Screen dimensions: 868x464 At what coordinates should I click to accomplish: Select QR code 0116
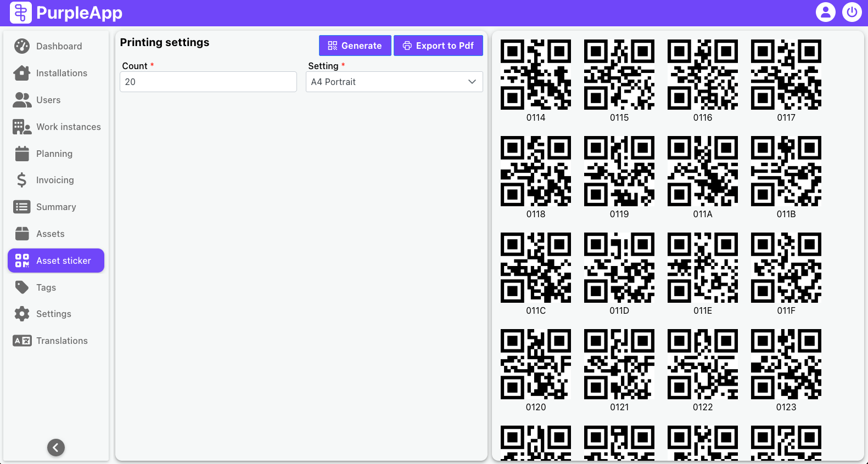pyautogui.click(x=703, y=75)
